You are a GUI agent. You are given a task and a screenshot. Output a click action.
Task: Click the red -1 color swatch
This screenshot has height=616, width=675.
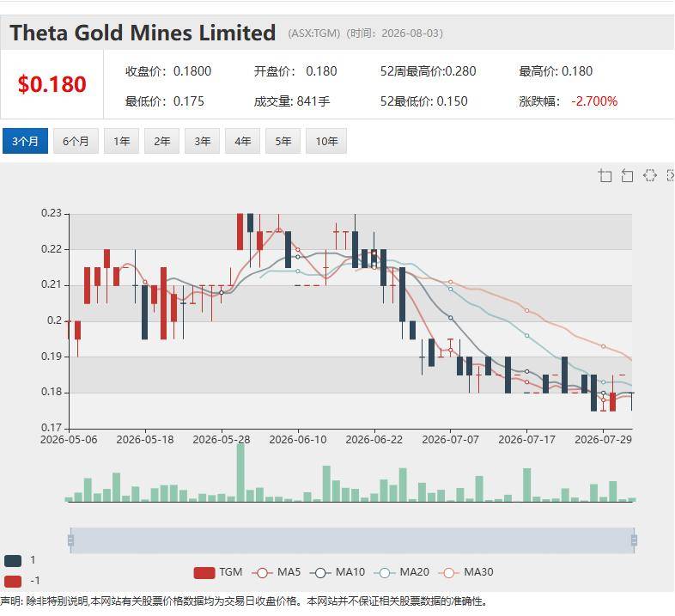pyautogui.click(x=13, y=581)
